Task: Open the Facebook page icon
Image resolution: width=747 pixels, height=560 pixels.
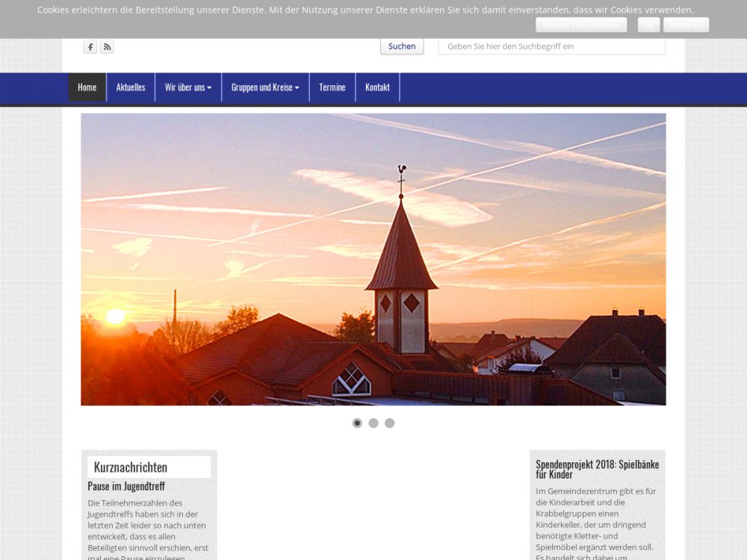Action: coord(90,47)
